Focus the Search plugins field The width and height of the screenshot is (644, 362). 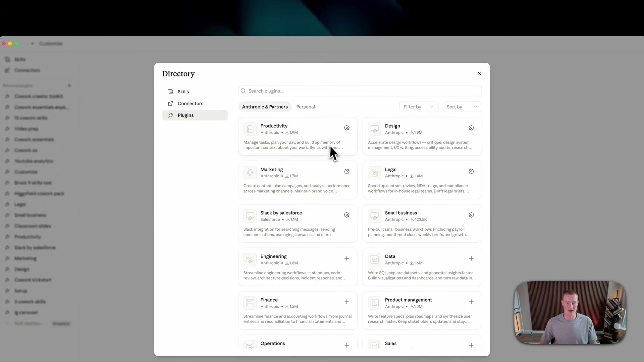360,91
